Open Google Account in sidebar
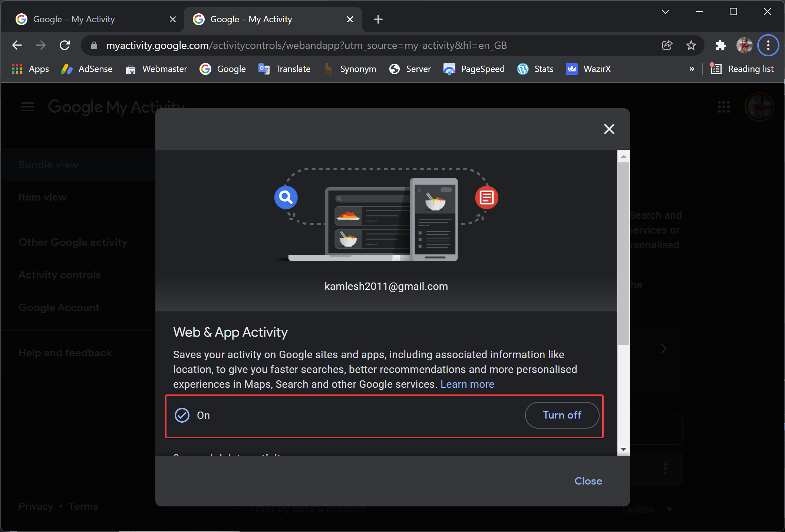Screen dimensions: 785x532 pos(59,307)
